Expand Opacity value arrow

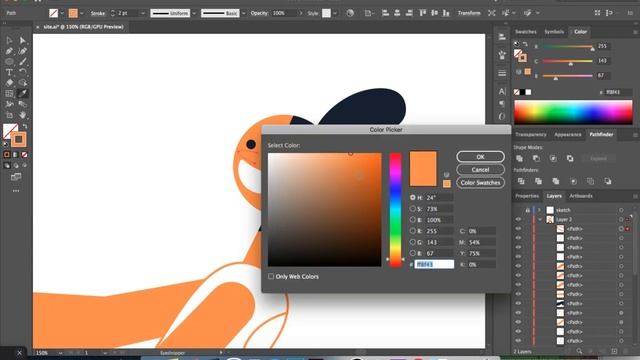pos(301,13)
